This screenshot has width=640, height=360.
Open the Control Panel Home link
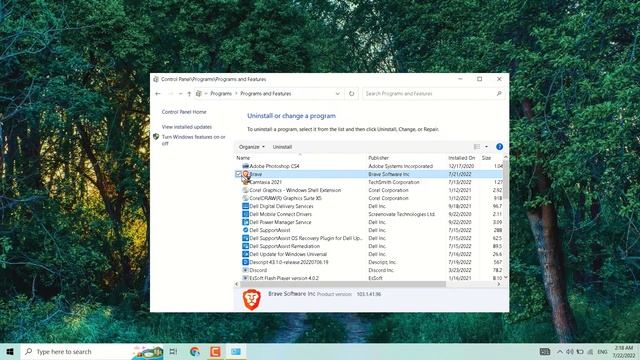pos(184,112)
